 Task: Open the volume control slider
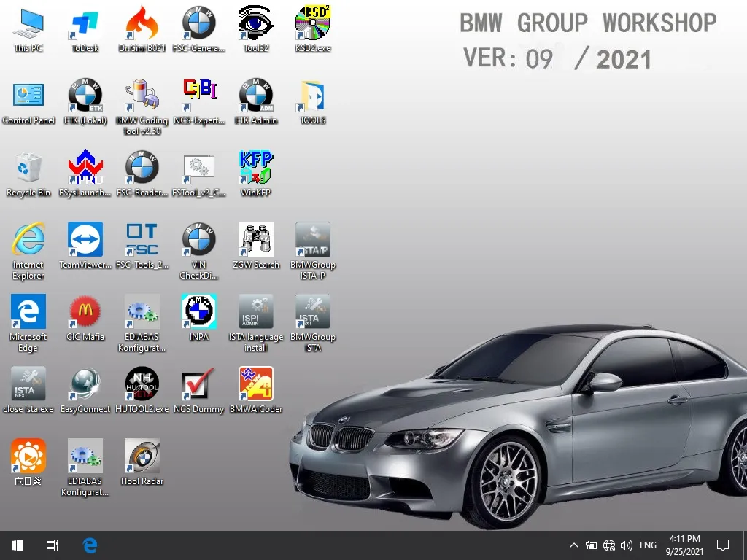[x=627, y=545]
